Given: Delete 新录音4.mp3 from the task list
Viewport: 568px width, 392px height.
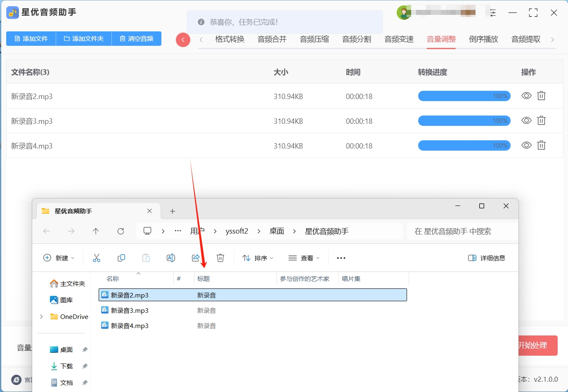Looking at the screenshot, I should coord(541,145).
